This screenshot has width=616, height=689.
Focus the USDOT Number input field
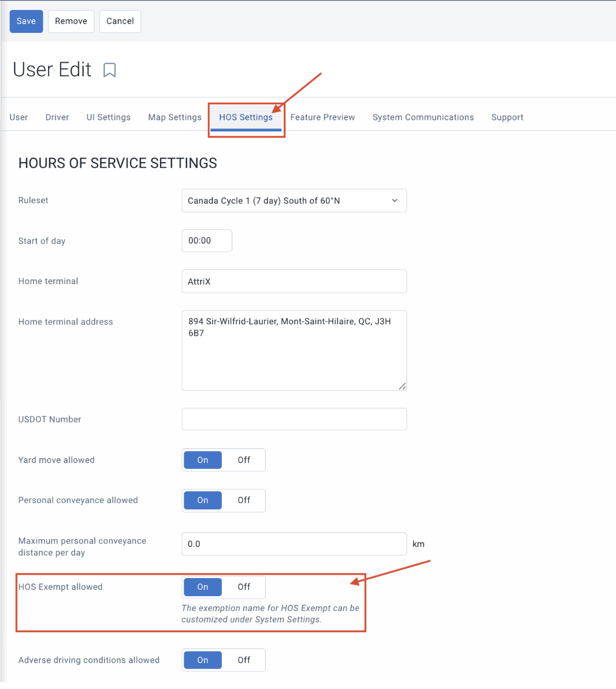tap(295, 419)
